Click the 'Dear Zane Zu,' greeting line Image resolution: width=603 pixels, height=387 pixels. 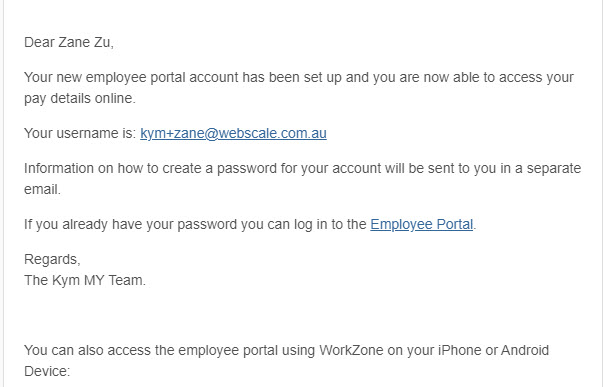(x=69, y=42)
